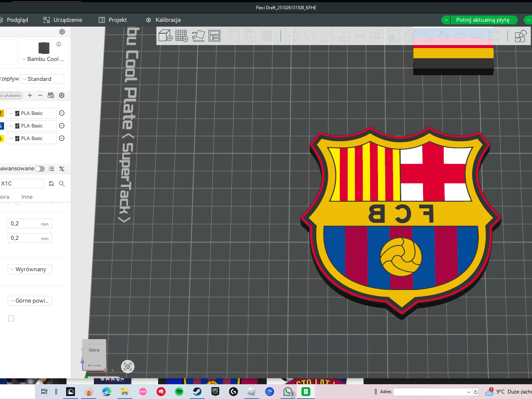Remove a filament with minus icon
This screenshot has height=399, width=532.
point(40,95)
